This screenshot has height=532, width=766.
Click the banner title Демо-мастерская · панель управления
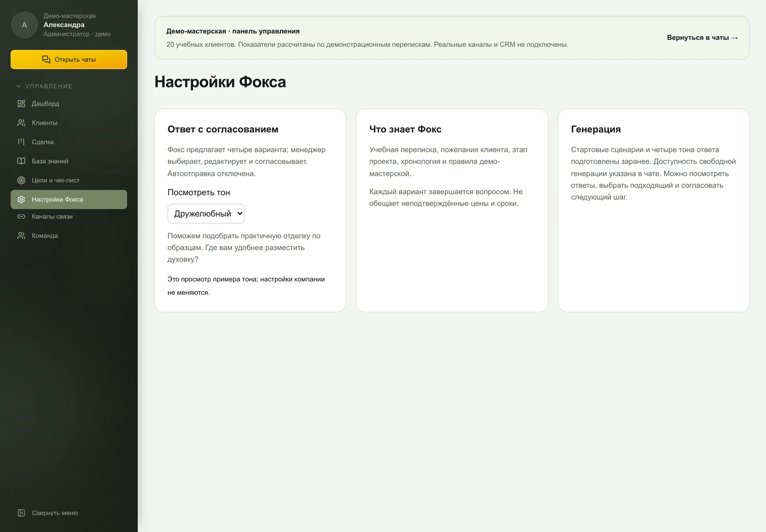pyautogui.click(x=233, y=31)
